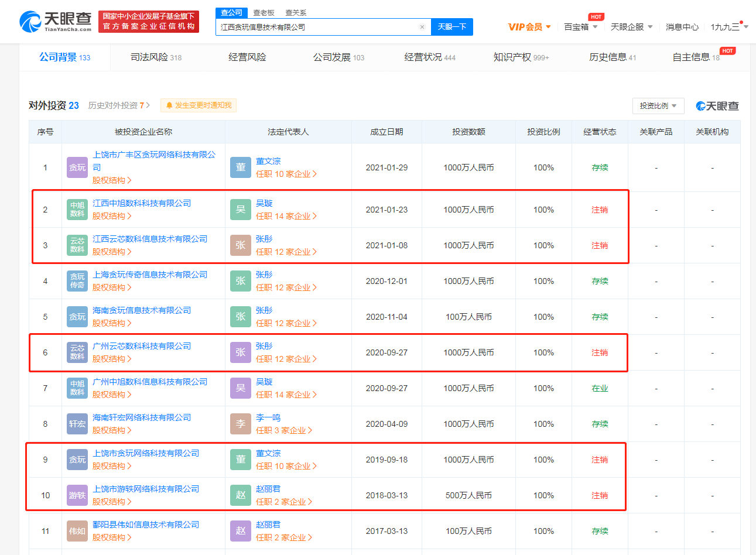756x555 pixels.
Task: Open 任职 2 家企业 in 鄱阳县伟如 row
Action: point(284,537)
